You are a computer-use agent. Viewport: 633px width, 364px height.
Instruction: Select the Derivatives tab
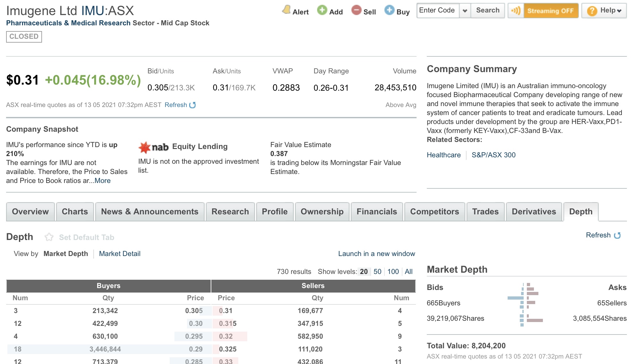point(534,212)
